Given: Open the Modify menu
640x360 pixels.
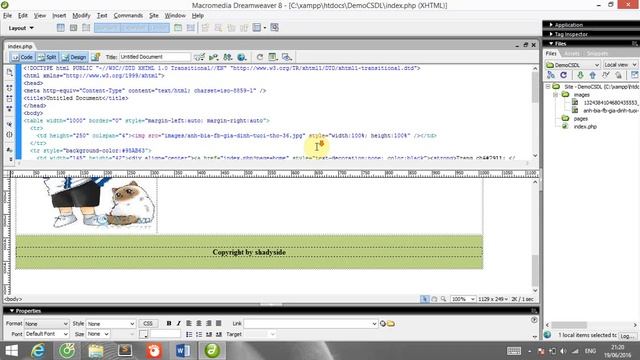Looking at the screenshot, I should [81, 16].
